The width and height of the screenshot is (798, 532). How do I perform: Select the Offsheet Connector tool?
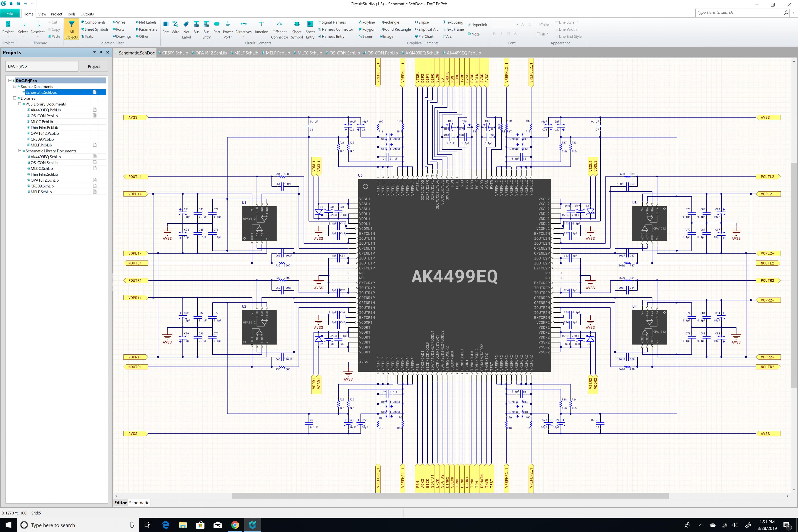pyautogui.click(x=280, y=30)
